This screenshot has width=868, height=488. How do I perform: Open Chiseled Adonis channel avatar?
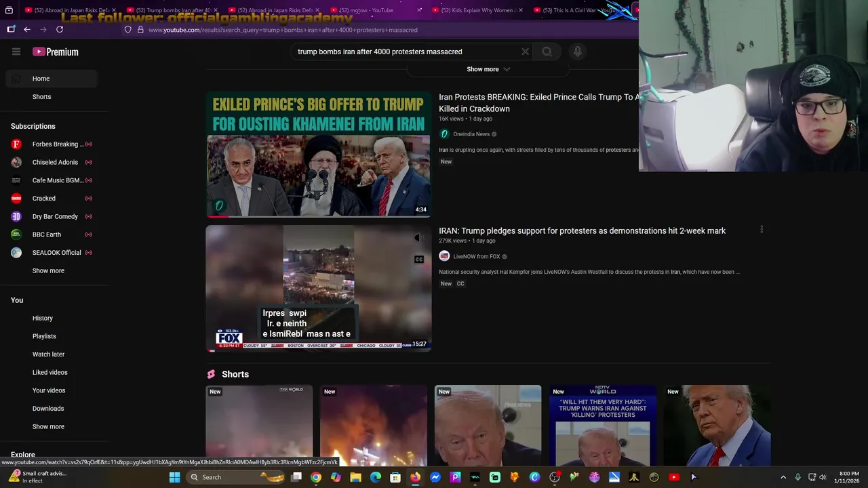(x=16, y=162)
